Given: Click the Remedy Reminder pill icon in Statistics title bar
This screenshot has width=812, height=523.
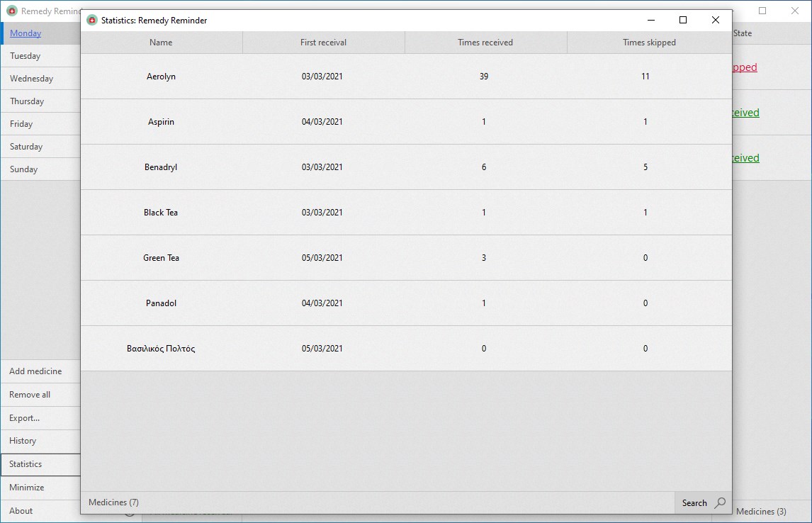Looking at the screenshot, I should click(x=91, y=21).
